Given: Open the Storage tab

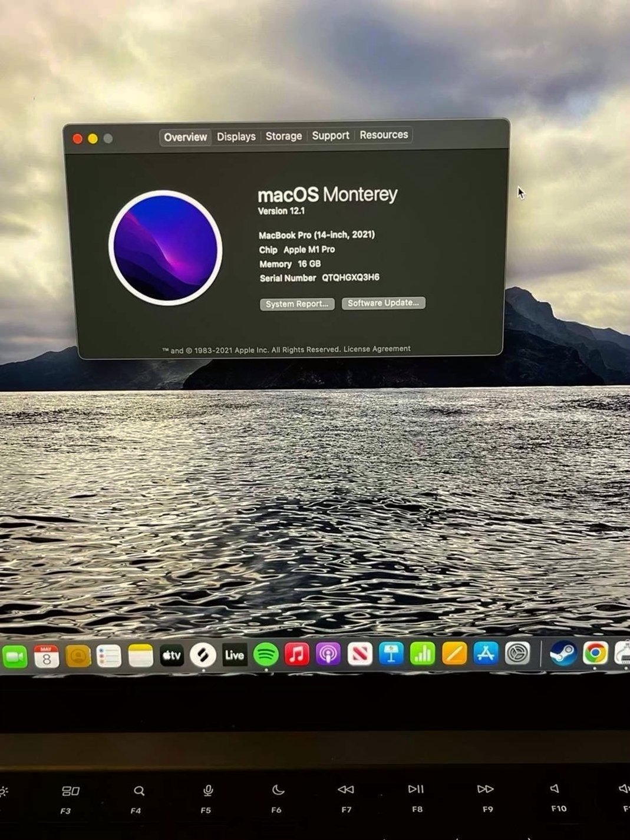Looking at the screenshot, I should (283, 136).
